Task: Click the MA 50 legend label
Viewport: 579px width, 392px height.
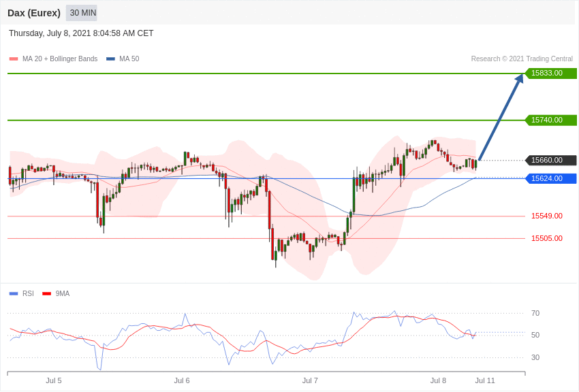Action: click(129, 59)
